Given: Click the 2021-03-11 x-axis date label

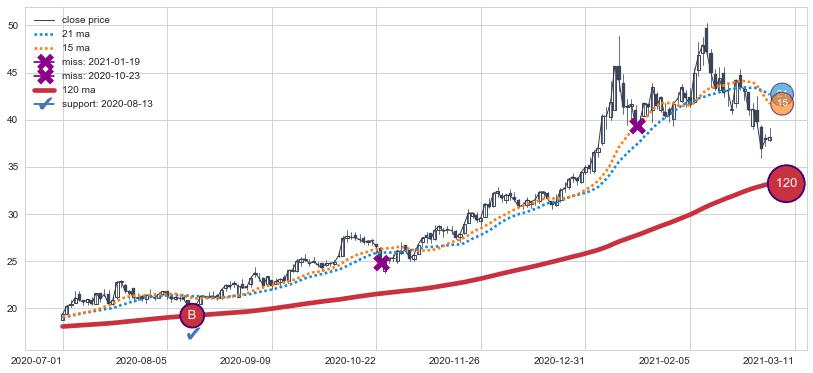Looking at the screenshot, I should tap(766, 360).
